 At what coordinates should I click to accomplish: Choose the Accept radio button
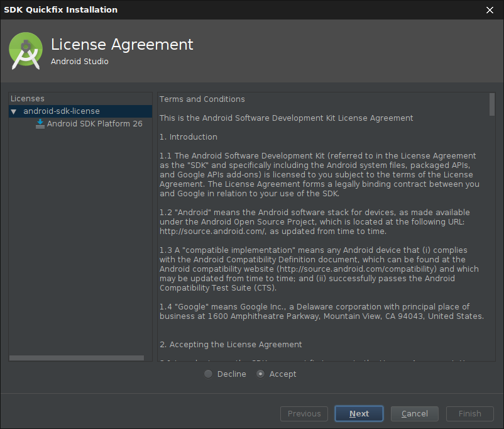pos(261,374)
